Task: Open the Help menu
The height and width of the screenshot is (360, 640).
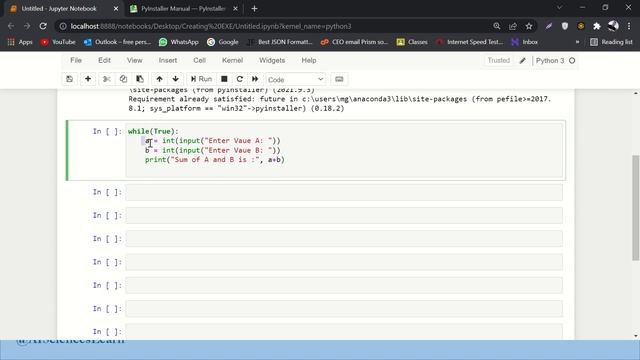Action: 309,60
